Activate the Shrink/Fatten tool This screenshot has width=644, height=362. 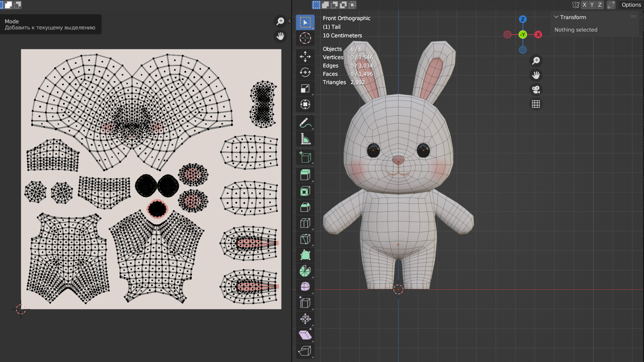[305, 319]
